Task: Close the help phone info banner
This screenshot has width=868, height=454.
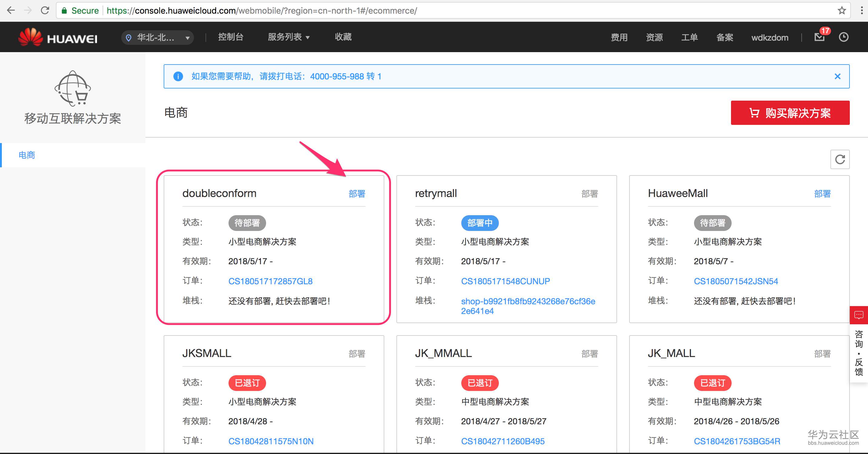Action: 837,76
